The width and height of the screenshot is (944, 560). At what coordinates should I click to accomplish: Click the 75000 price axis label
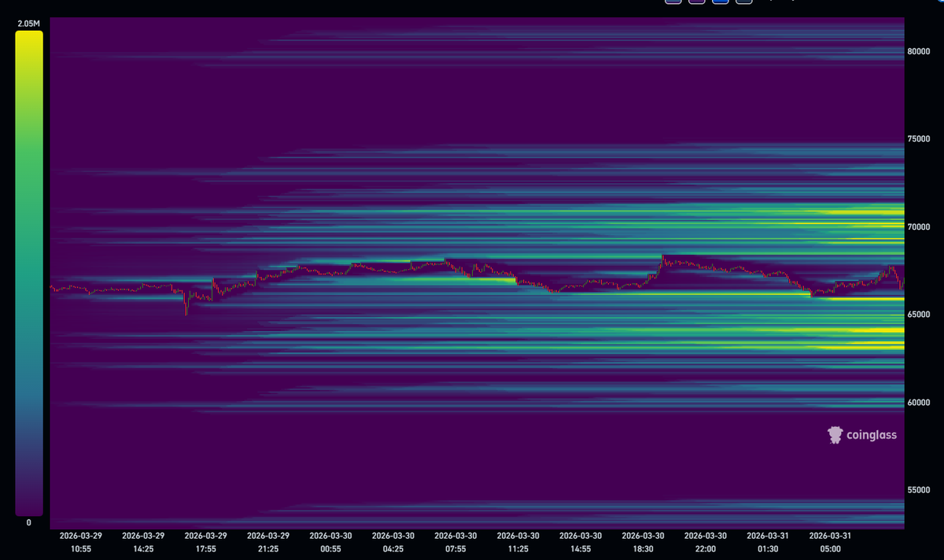click(x=919, y=139)
